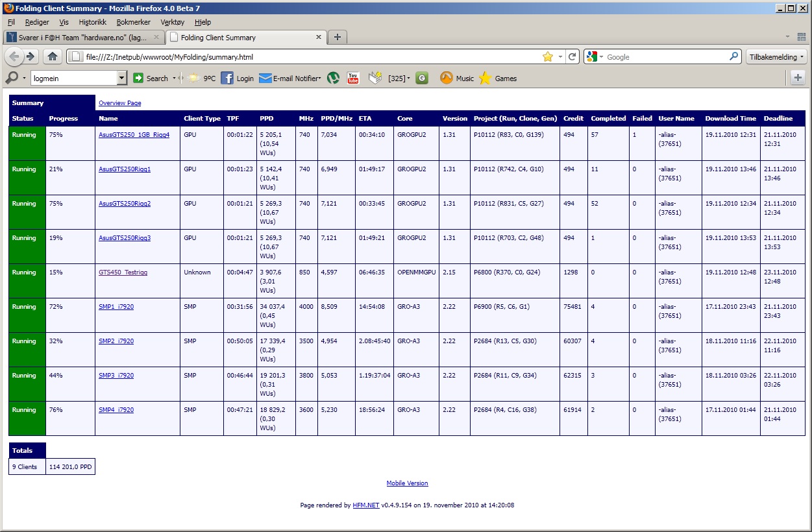812x532 pixels.
Task: Click the Google search engine icon
Action: click(591, 56)
